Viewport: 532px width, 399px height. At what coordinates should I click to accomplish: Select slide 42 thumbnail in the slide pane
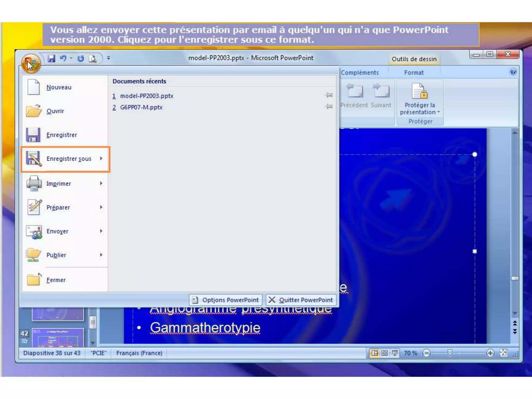coord(58,338)
